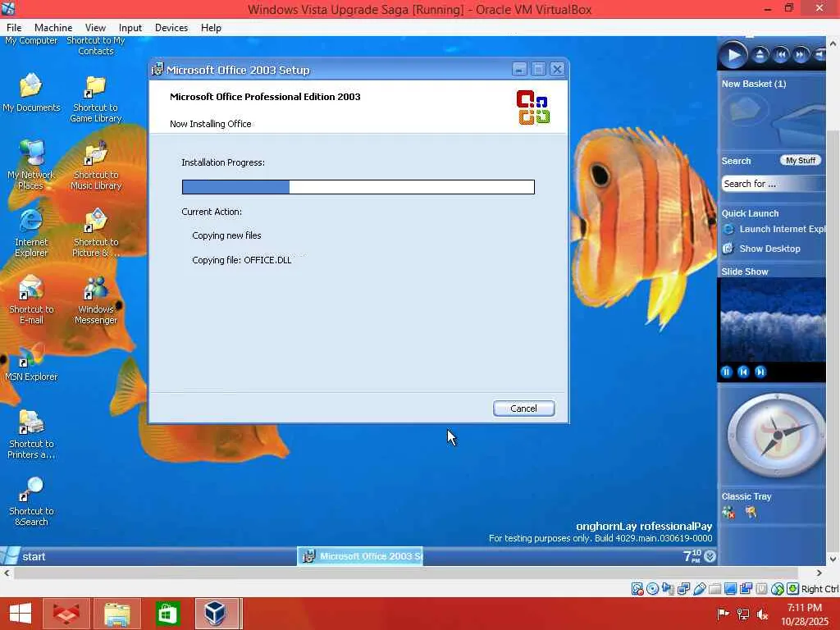
Task: Click the VirtualBox icon on host taskbar
Action: tap(217, 614)
